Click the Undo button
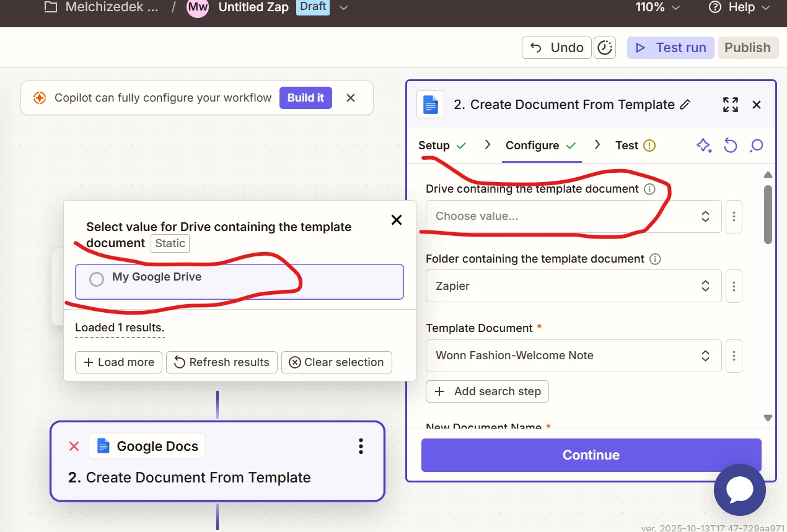787x532 pixels. click(x=557, y=48)
